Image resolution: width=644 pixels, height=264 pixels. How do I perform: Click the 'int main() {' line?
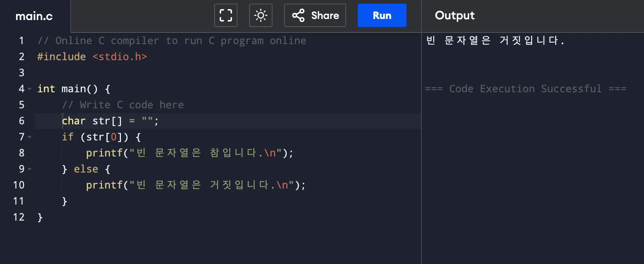pyautogui.click(x=74, y=89)
